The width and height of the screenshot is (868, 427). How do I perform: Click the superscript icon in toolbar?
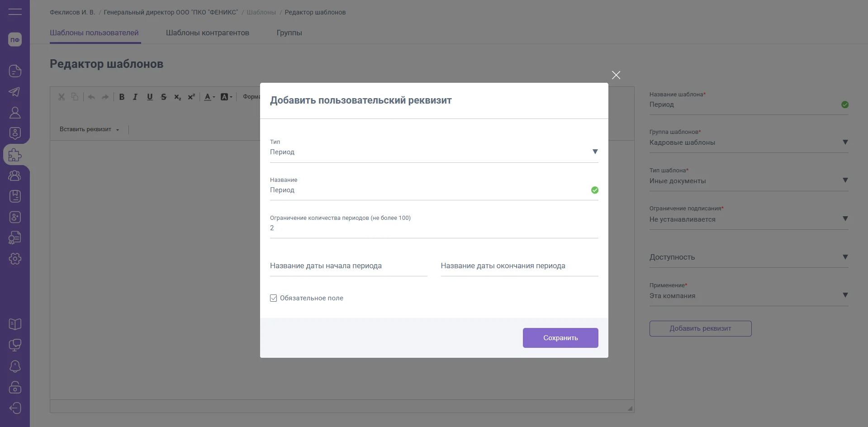coord(191,97)
